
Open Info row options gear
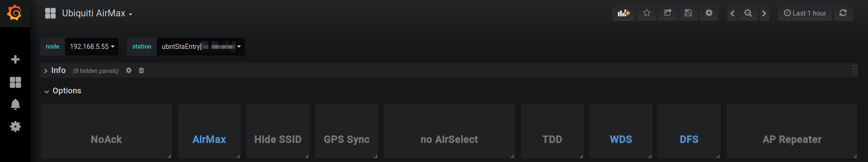tap(129, 70)
